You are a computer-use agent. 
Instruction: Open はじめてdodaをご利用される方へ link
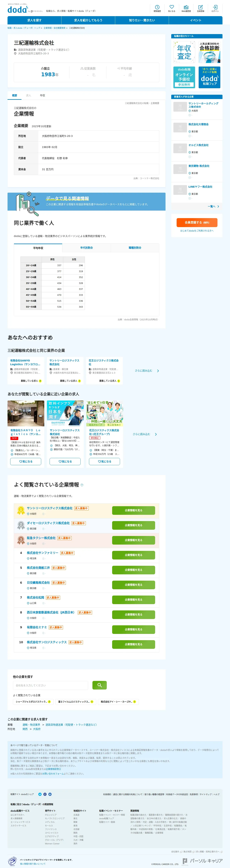197,231
